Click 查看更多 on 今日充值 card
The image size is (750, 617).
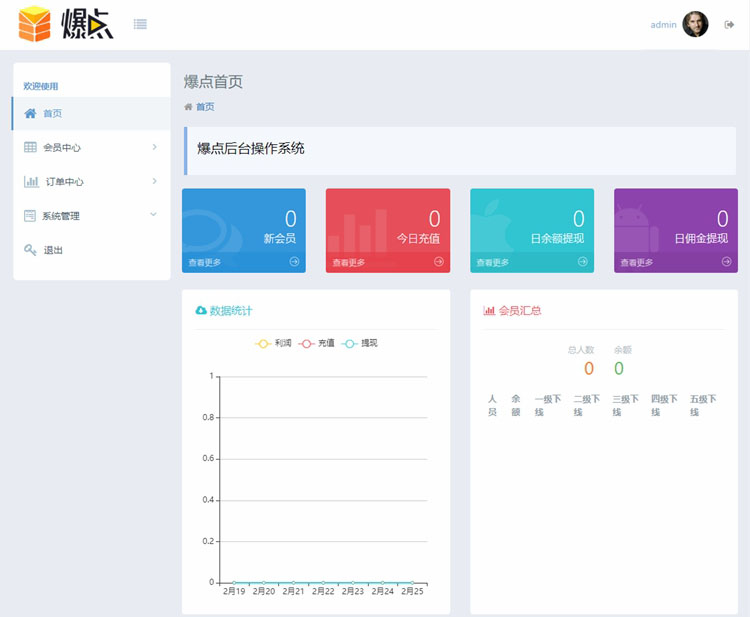click(349, 263)
